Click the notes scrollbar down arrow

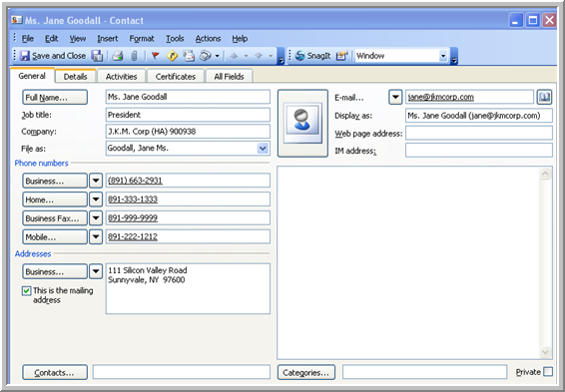(x=545, y=352)
